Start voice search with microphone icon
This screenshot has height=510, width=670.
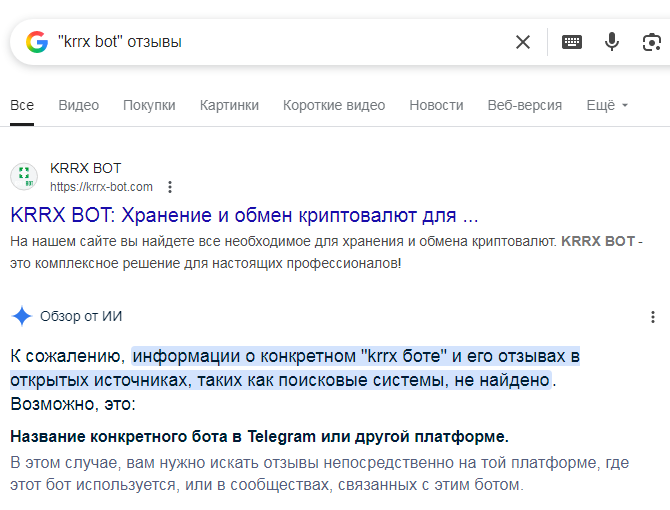612,42
